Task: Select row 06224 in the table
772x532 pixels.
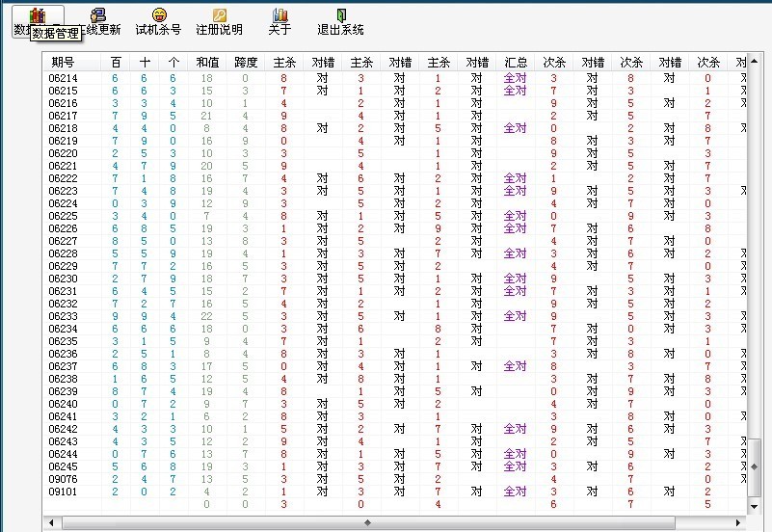Action: coord(395,203)
